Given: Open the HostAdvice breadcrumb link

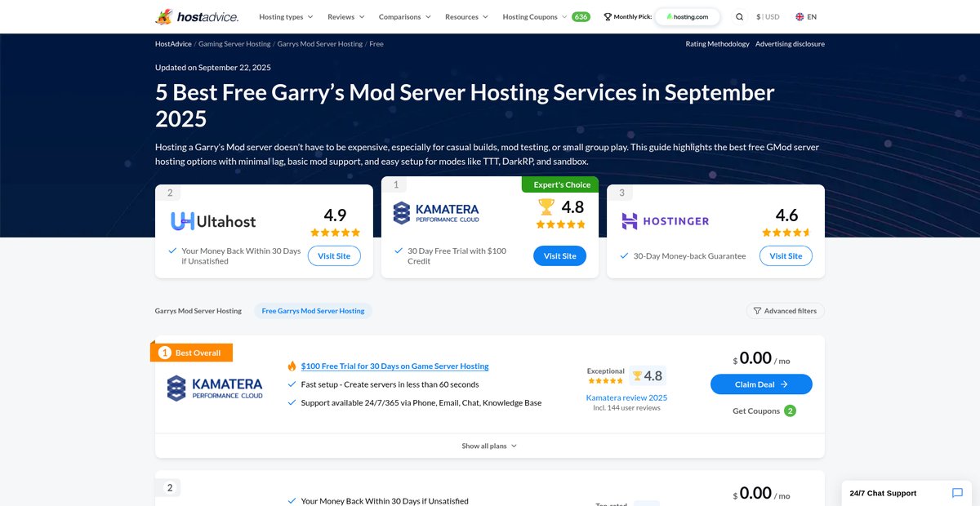Looking at the screenshot, I should [x=172, y=44].
